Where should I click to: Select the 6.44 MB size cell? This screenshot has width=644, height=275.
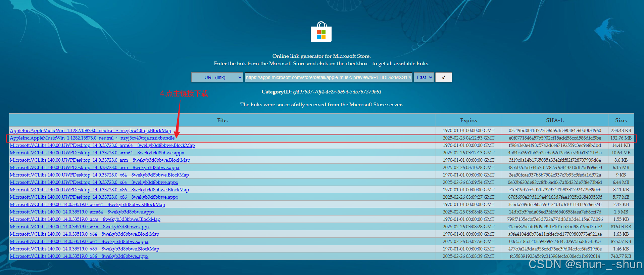pos(621,182)
